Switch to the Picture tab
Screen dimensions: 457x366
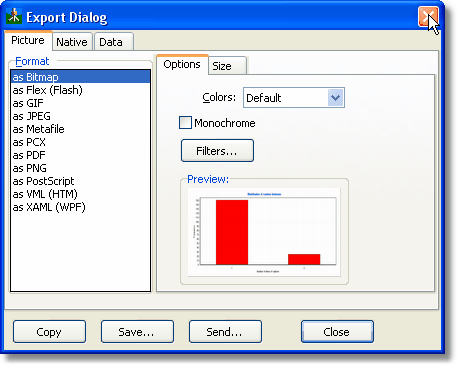click(28, 40)
